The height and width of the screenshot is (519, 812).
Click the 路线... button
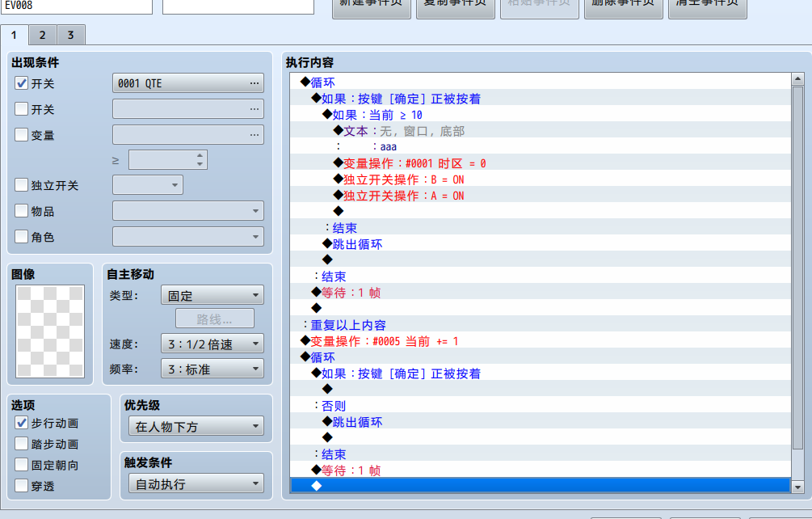(215, 319)
